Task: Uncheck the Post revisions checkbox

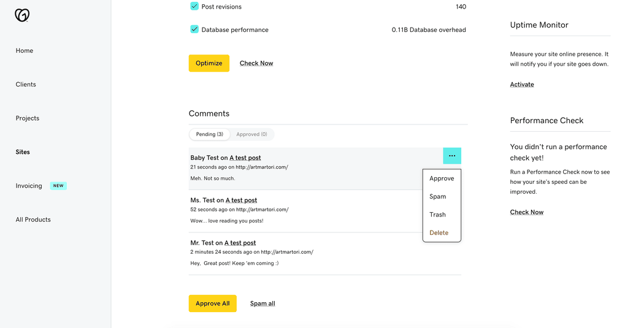Action: click(x=194, y=6)
